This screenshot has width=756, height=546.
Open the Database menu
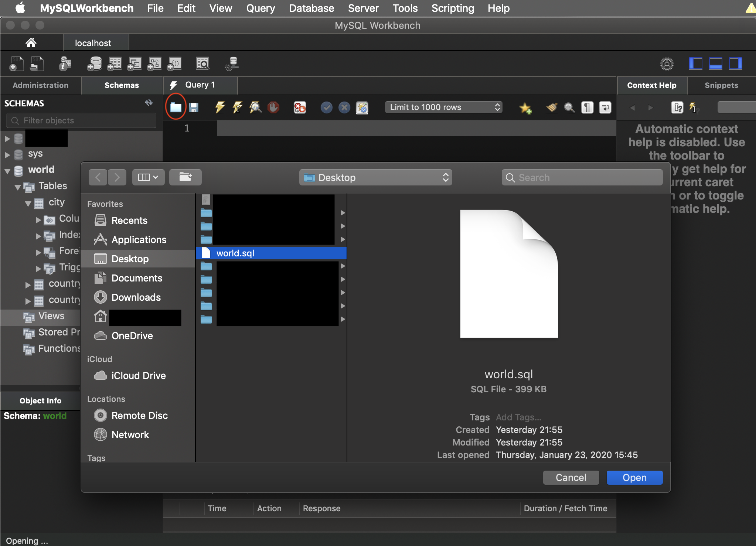(311, 8)
